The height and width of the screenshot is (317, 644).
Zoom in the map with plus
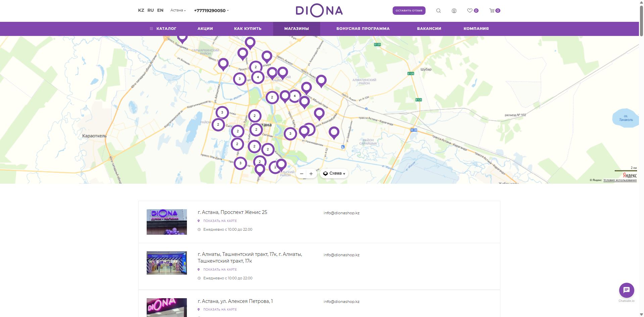311,174
